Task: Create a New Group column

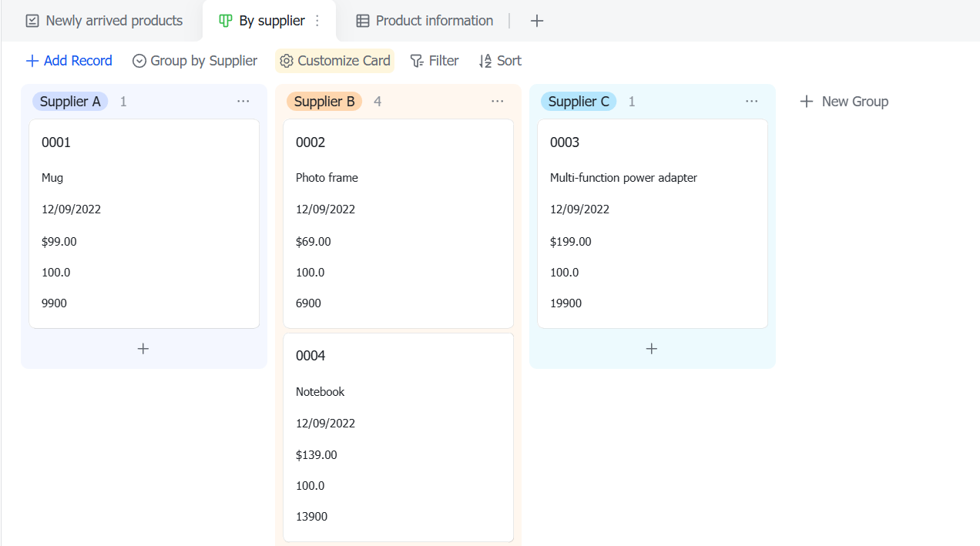Action: [x=844, y=102]
